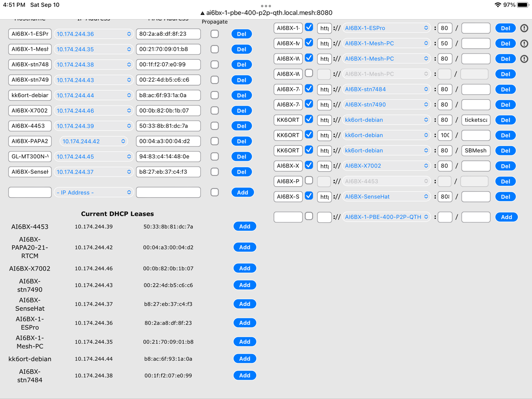Image resolution: width=532 pixels, height=399 pixels.
Task: Click the empty hostname field in the add reservation row
Action: point(30,192)
